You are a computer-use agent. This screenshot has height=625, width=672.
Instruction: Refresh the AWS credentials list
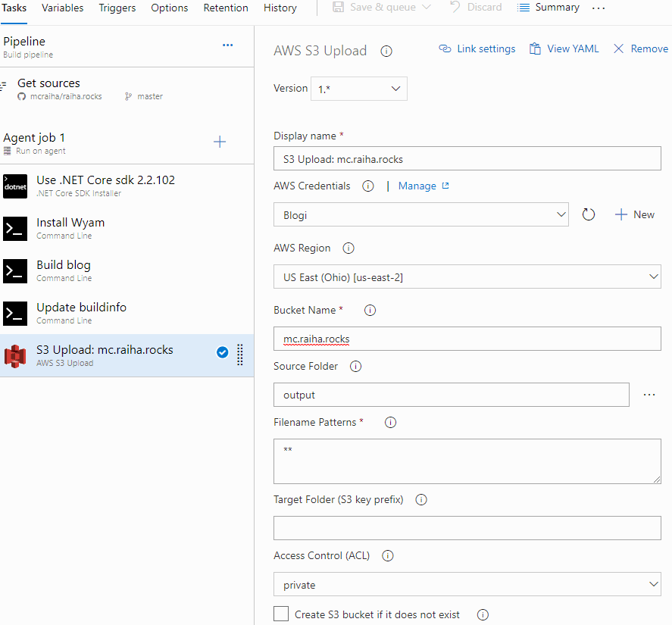point(589,214)
